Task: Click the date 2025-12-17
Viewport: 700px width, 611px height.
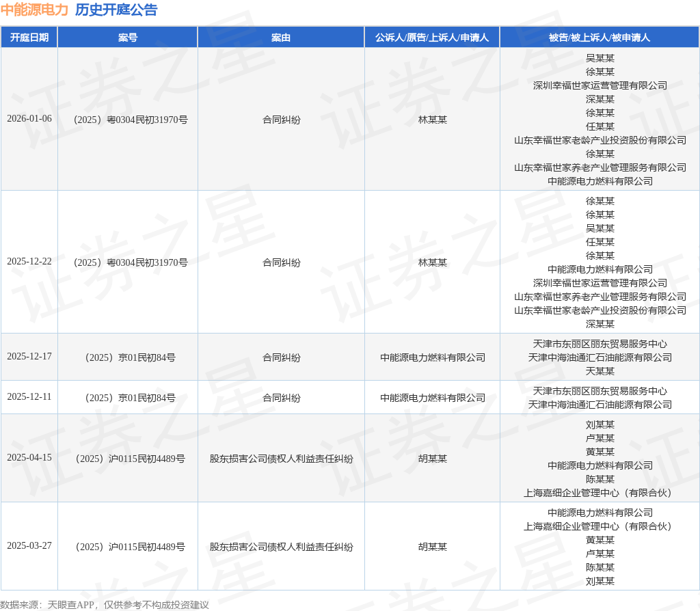Action: [x=29, y=357]
